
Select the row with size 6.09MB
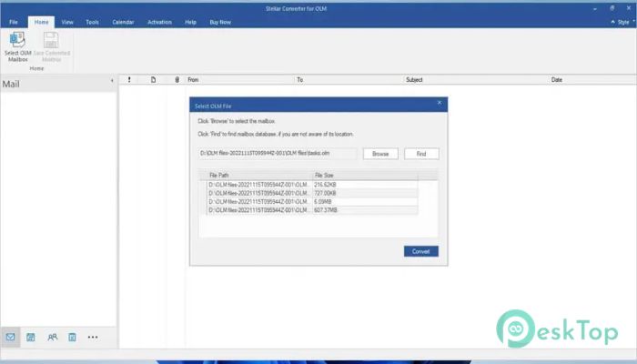point(312,201)
